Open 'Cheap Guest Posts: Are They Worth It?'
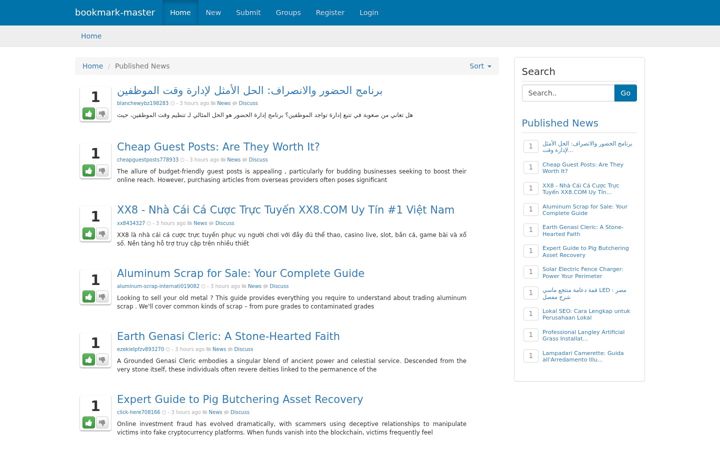 coord(218,146)
